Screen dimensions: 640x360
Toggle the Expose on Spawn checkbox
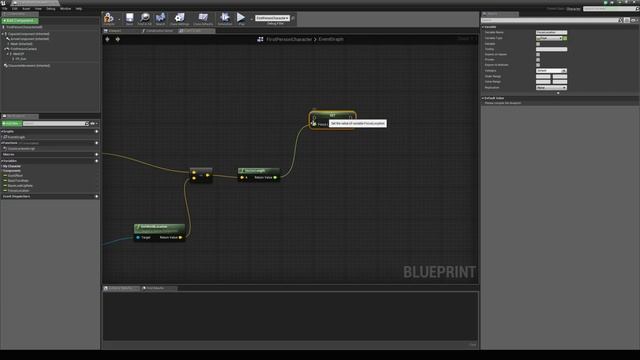pos(538,54)
